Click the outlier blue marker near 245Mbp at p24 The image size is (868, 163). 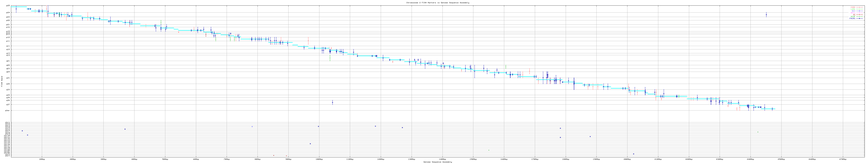pyautogui.click(x=766, y=15)
